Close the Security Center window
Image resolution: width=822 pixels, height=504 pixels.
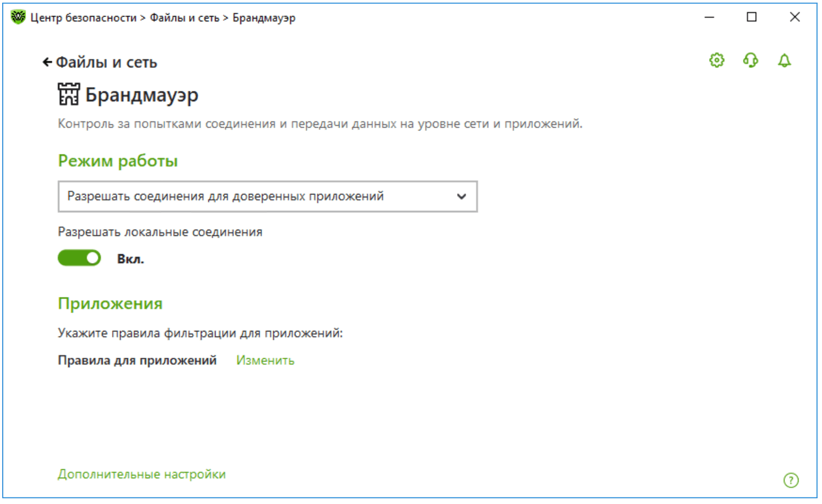(x=795, y=17)
